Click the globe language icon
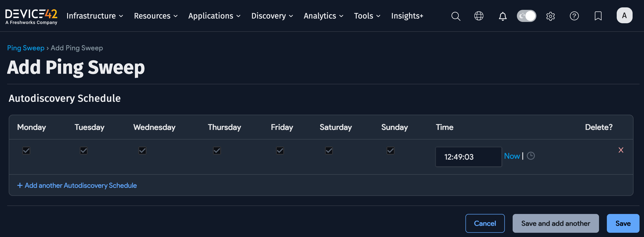Image resolution: width=644 pixels, height=237 pixels. (479, 16)
